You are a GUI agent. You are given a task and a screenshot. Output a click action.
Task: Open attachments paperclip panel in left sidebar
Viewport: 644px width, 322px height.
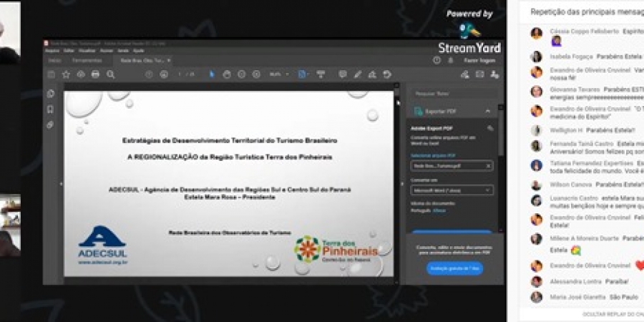[x=50, y=125]
